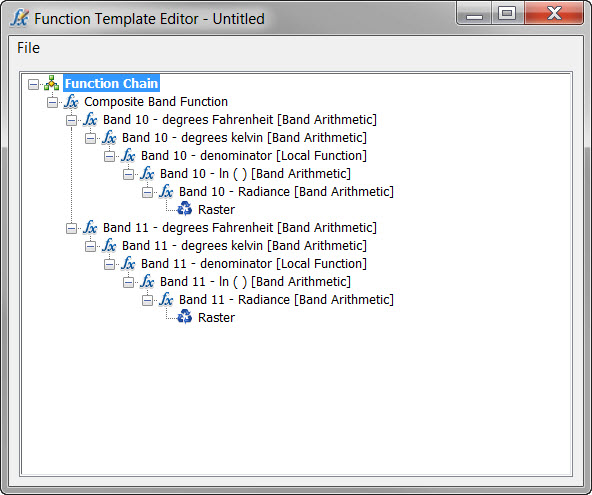The height and width of the screenshot is (495, 592).
Task: Collapse Band 11 - denominator node
Action: click(109, 264)
